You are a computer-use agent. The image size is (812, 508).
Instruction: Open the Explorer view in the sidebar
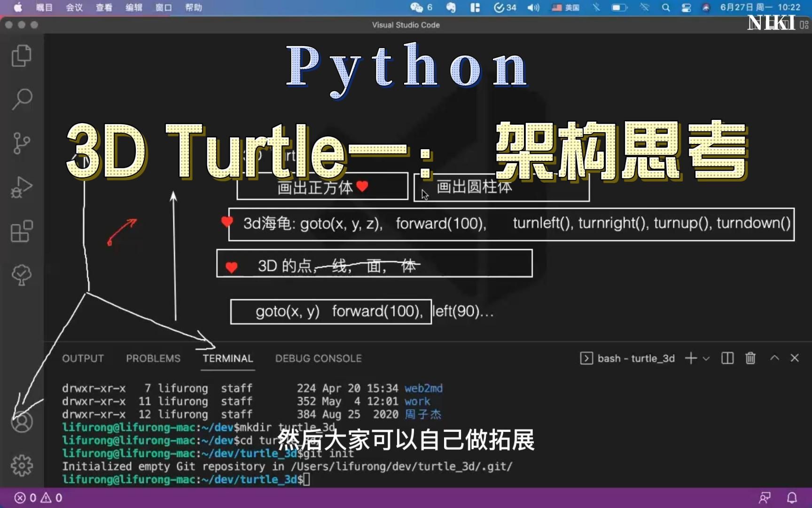tap(21, 56)
